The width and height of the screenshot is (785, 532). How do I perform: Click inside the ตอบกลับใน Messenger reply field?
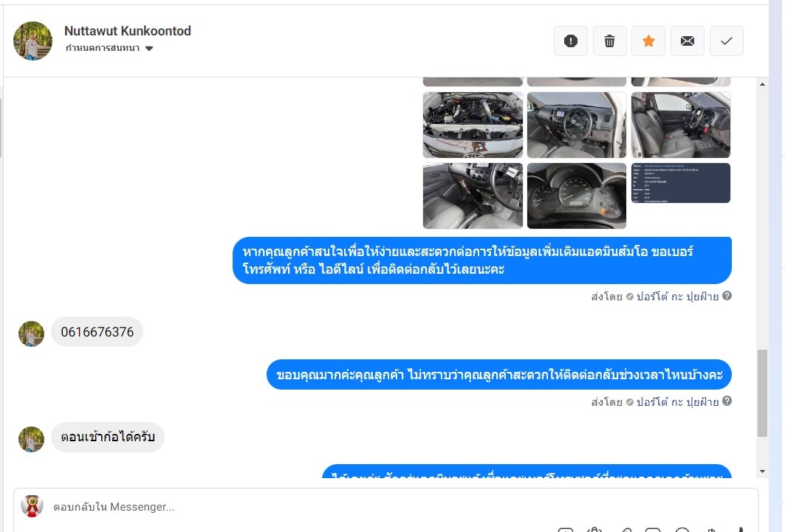[385, 507]
